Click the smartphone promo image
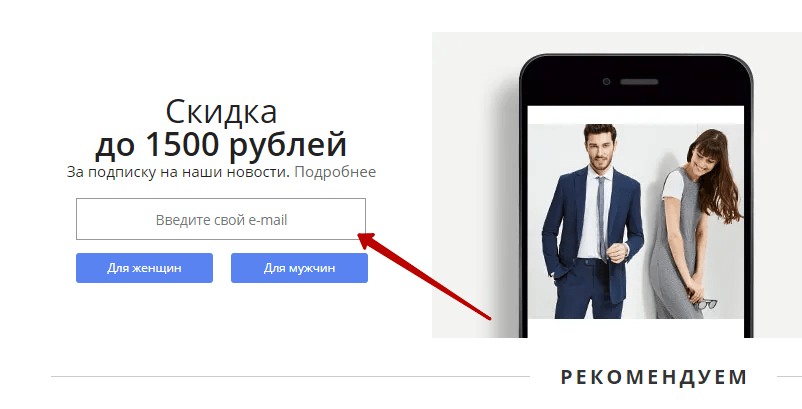Screen dimensions: 802x409 tap(617, 185)
